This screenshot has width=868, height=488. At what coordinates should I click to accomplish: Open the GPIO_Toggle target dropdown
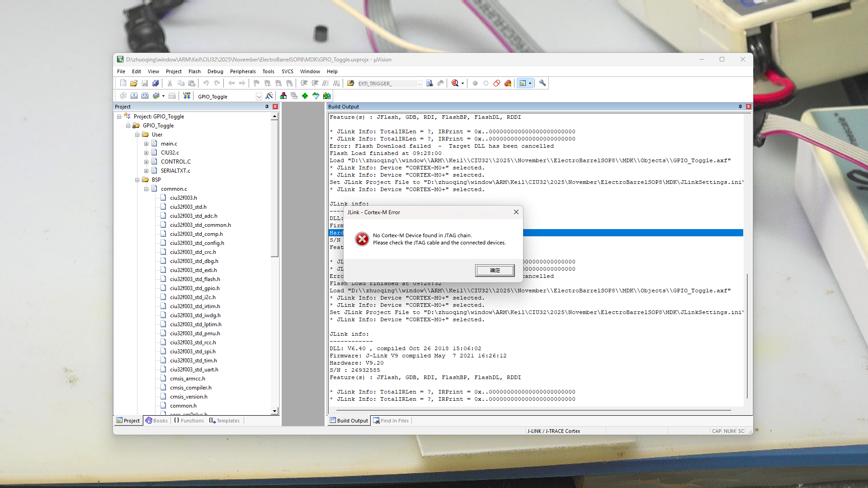pyautogui.click(x=259, y=96)
